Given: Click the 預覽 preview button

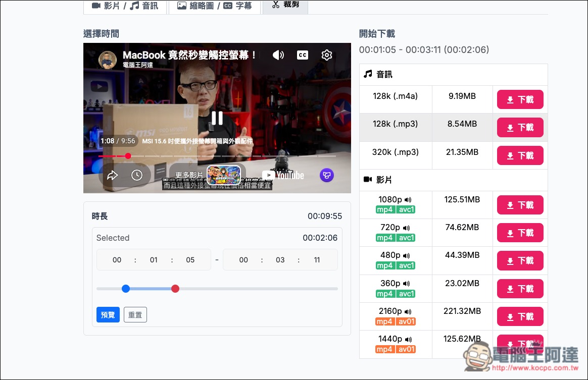Looking at the screenshot, I should click(108, 315).
